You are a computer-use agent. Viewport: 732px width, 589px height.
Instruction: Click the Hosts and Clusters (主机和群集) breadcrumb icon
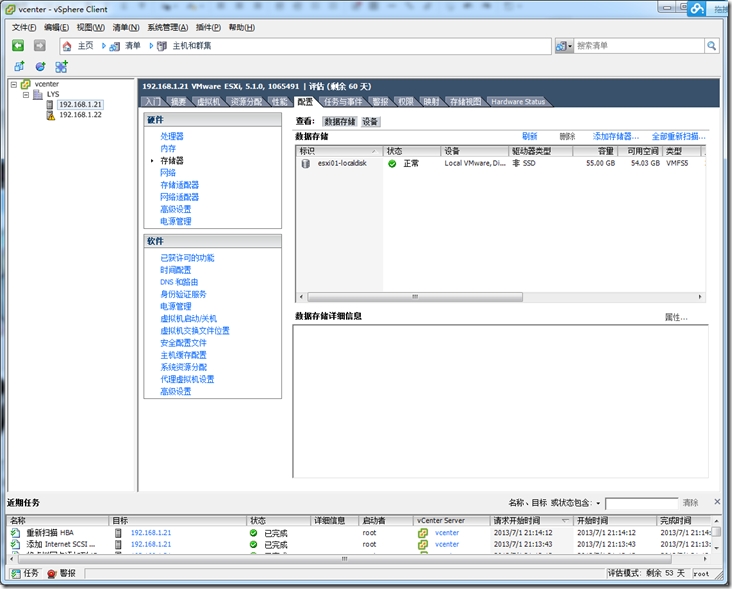pyautogui.click(x=162, y=46)
